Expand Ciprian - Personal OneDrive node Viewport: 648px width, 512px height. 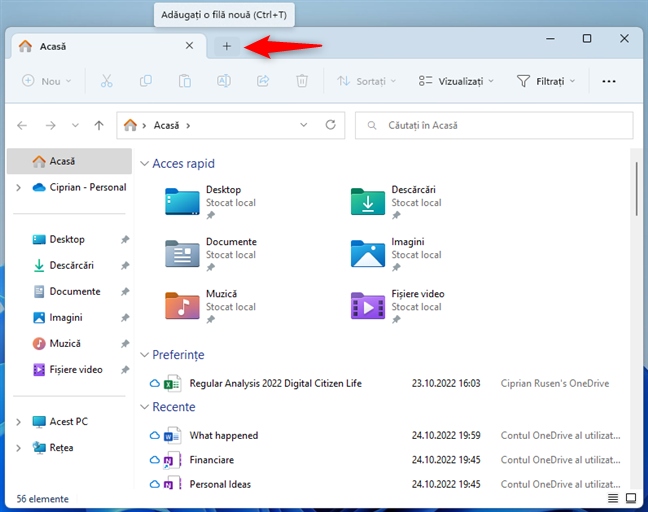18,188
